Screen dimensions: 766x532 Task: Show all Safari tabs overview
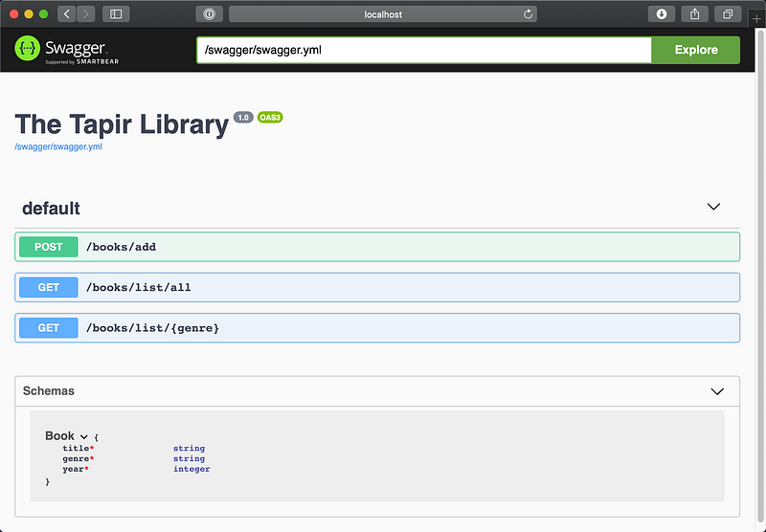coord(728,14)
